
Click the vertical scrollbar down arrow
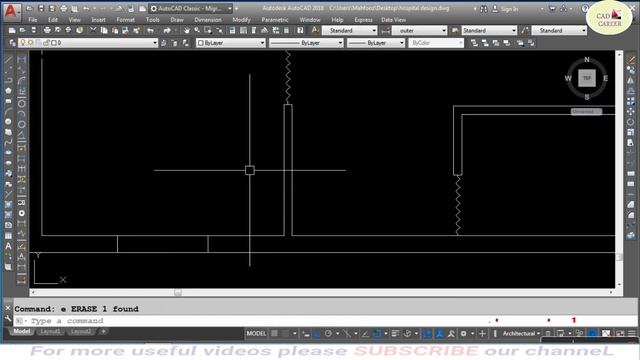pos(619,284)
